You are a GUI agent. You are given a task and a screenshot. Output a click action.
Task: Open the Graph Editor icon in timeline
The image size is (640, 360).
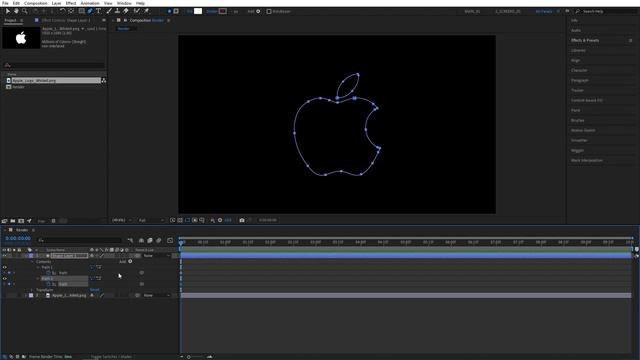tap(170, 240)
